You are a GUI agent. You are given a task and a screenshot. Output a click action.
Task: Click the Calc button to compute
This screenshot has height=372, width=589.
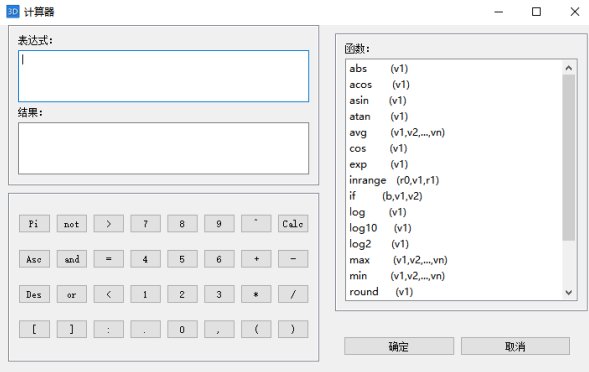tap(293, 224)
